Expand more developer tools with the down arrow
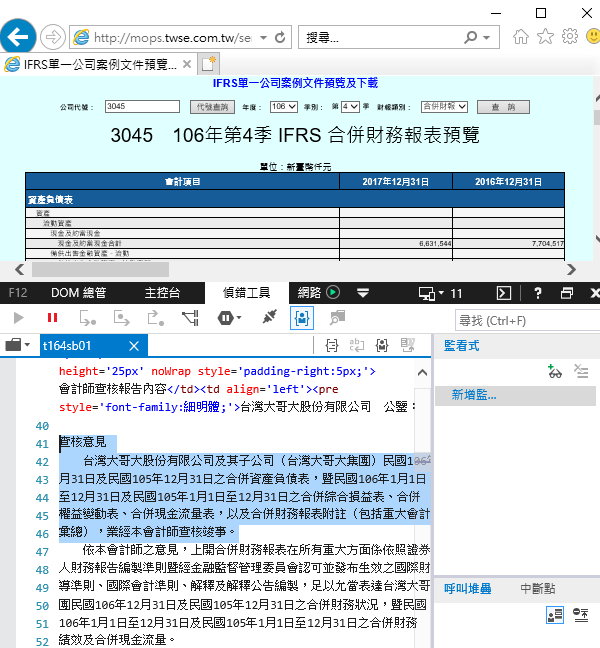 click(363, 293)
